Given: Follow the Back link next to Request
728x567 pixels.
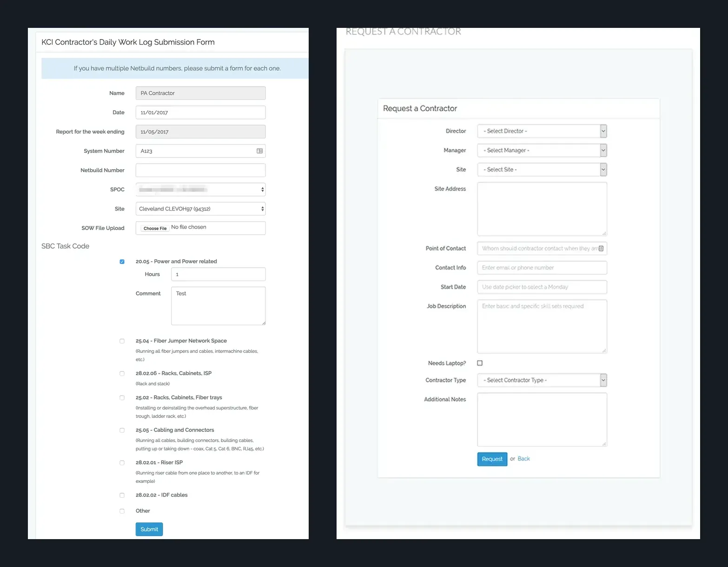Looking at the screenshot, I should point(524,459).
